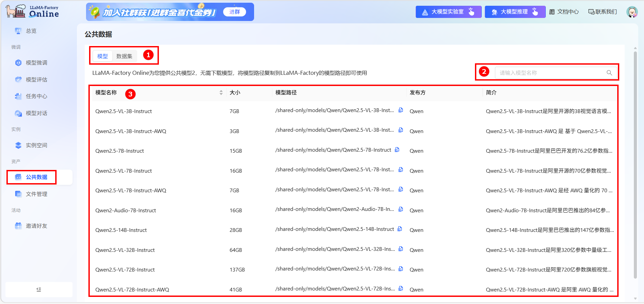Click the 137GB size cell
This screenshot has width=644, height=304.
(237, 270)
